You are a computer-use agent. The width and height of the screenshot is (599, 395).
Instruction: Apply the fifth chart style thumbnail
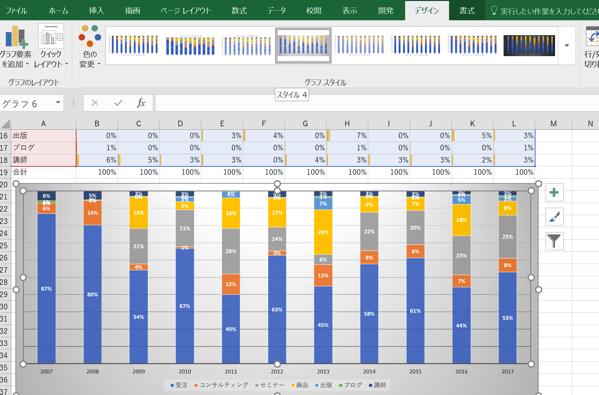(x=360, y=45)
